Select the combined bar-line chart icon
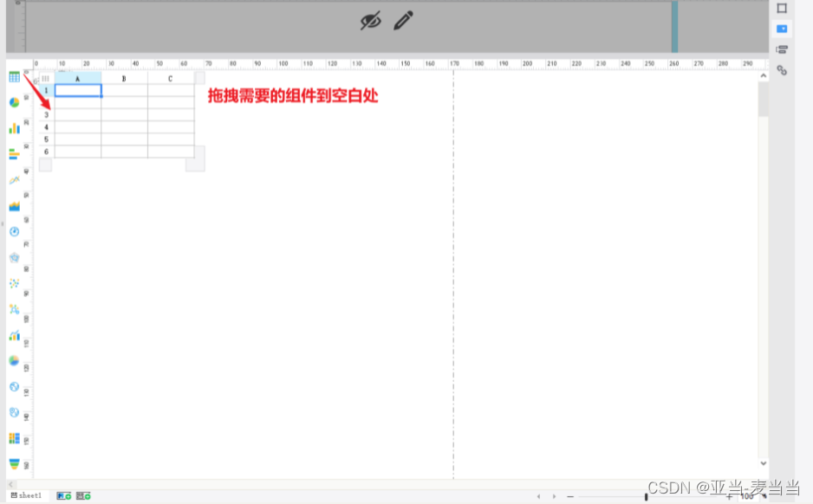The height and width of the screenshot is (504, 813). click(x=14, y=335)
